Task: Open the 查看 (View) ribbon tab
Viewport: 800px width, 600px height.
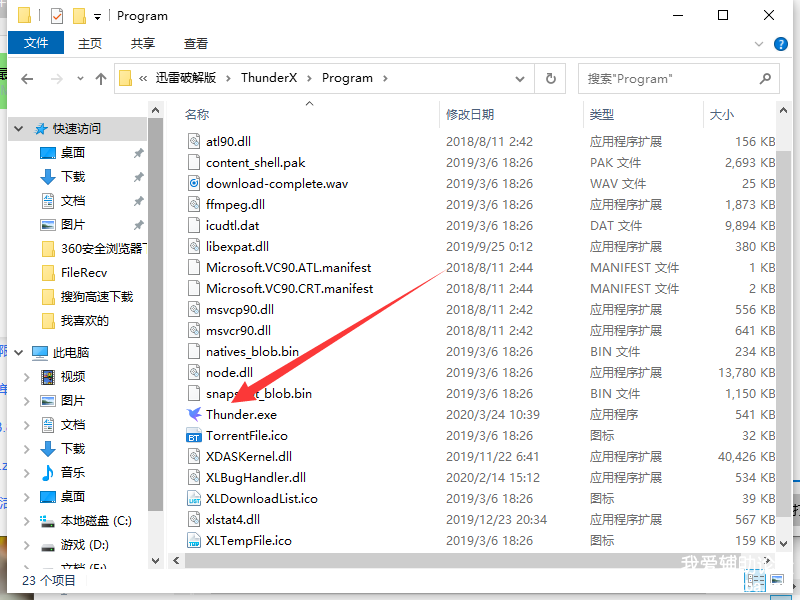Action: point(196,43)
